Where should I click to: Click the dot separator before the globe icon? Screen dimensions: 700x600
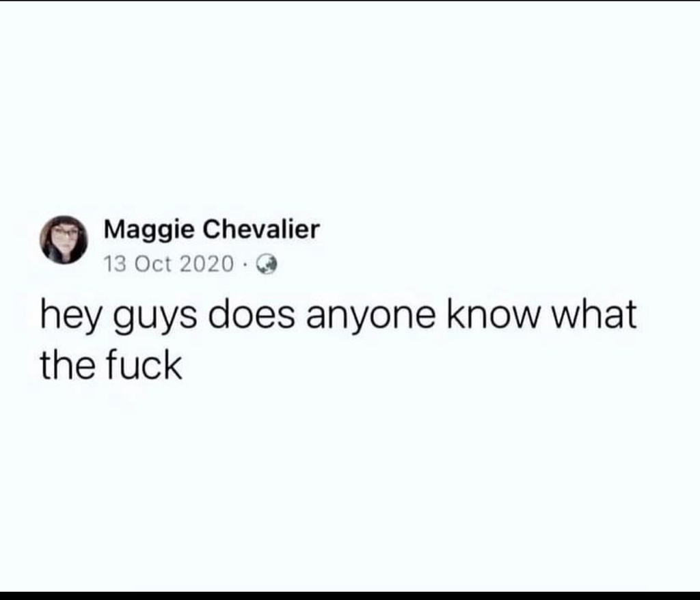pyautogui.click(x=245, y=264)
